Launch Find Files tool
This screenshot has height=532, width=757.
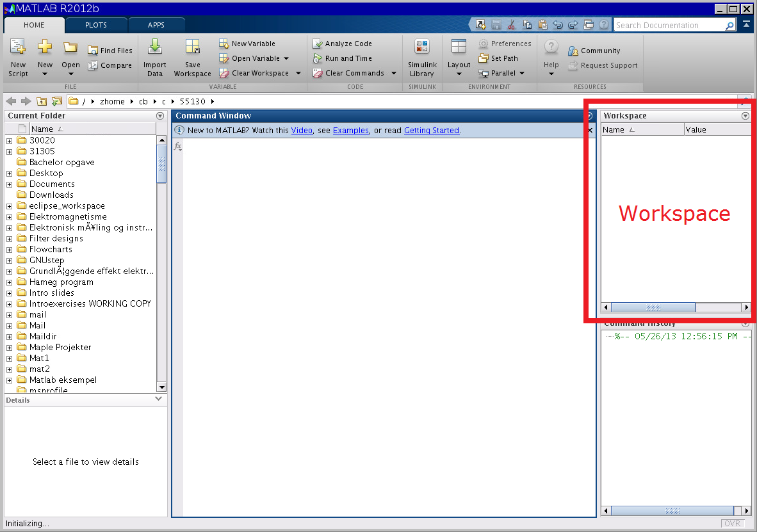tap(110, 50)
